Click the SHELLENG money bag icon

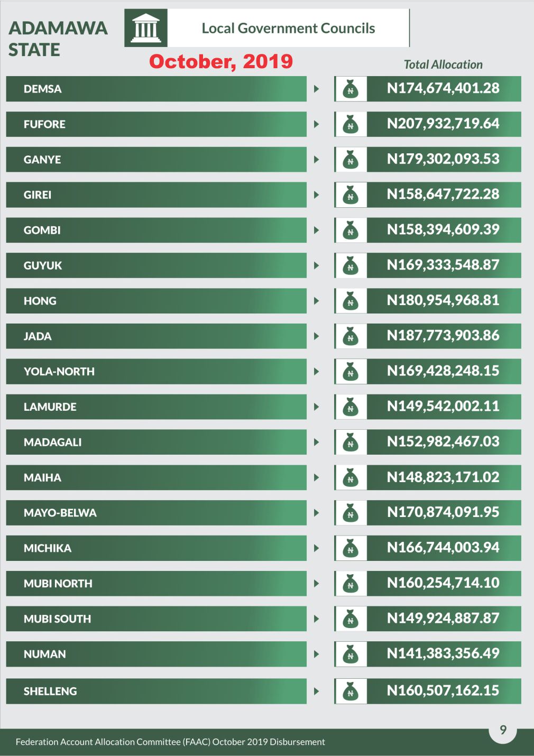click(x=351, y=692)
